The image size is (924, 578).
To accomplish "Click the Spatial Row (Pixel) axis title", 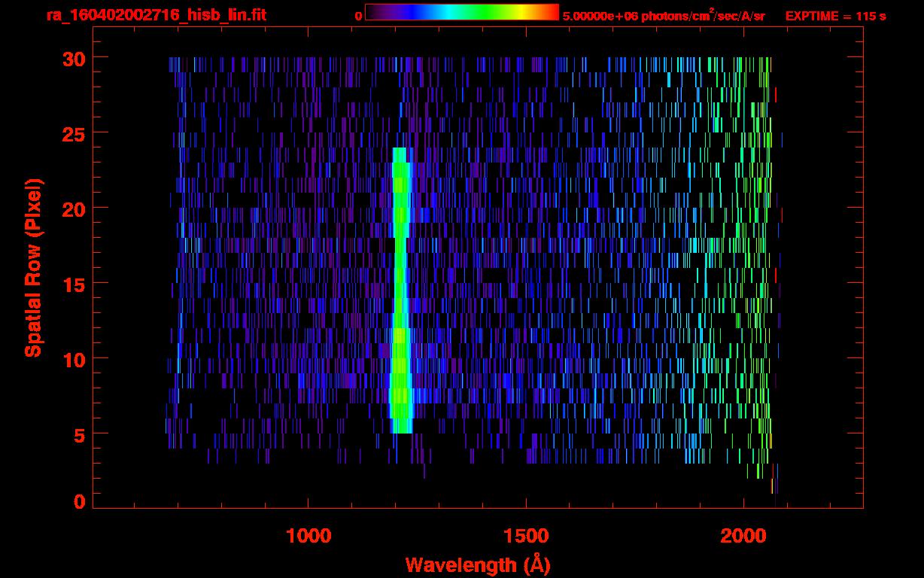I will coord(33,268).
